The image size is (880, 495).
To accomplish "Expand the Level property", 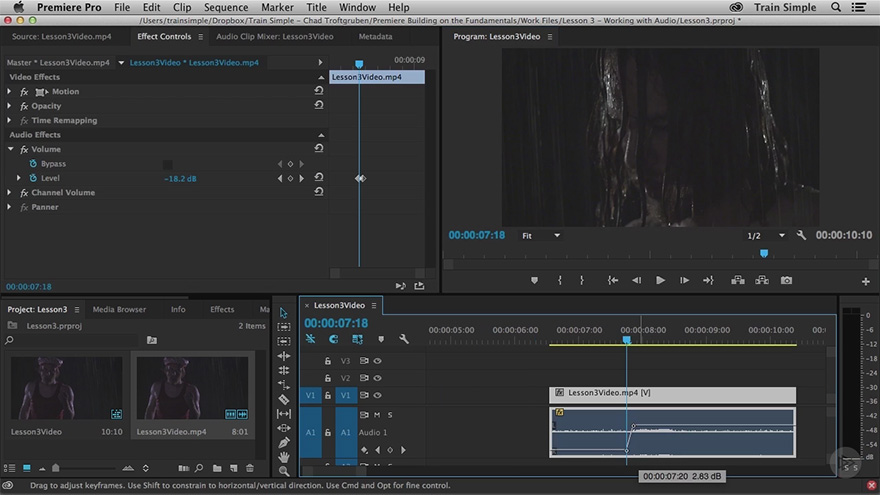I will pos(19,178).
